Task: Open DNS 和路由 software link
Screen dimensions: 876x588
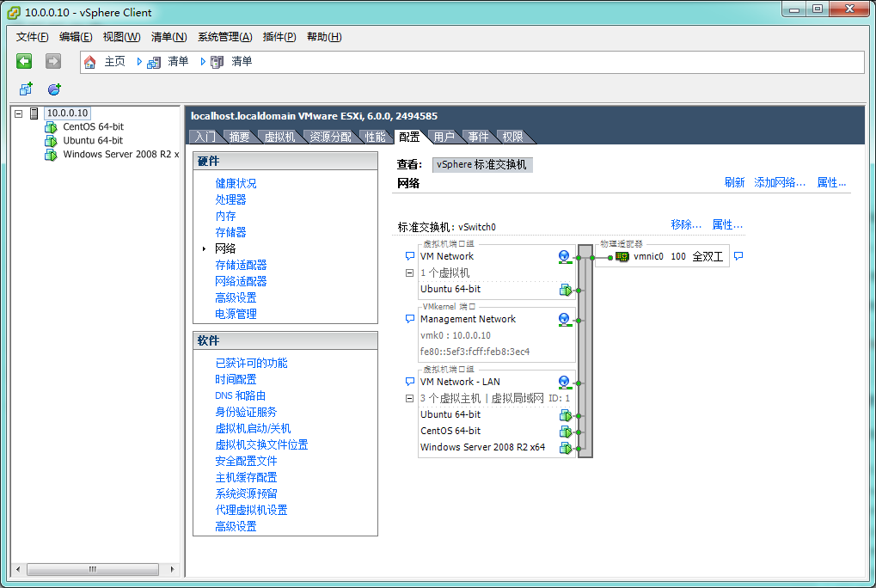Action: pyautogui.click(x=240, y=396)
